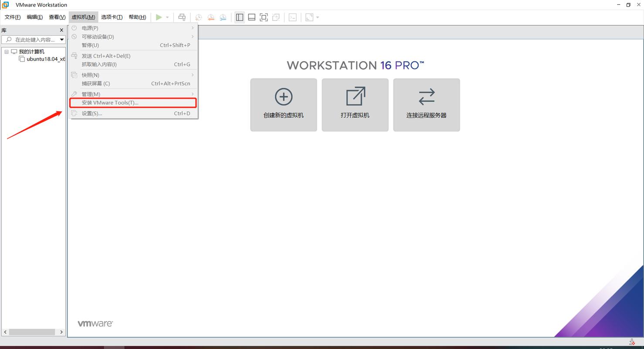Click 连接远程服务器 tile

tap(427, 105)
